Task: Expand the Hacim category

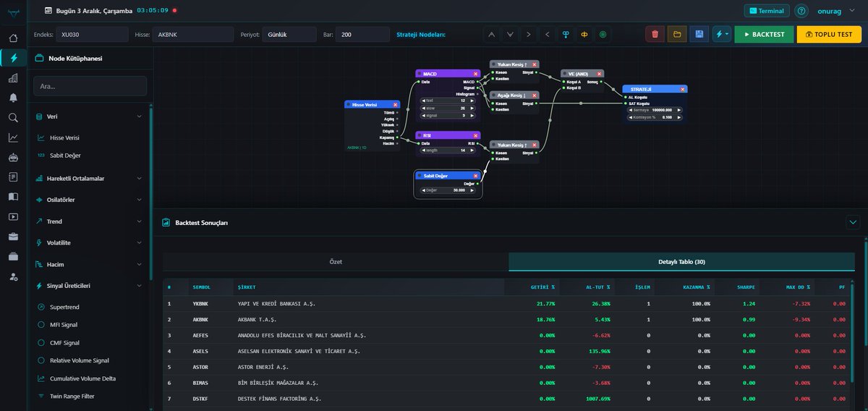Action: pyautogui.click(x=140, y=264)
